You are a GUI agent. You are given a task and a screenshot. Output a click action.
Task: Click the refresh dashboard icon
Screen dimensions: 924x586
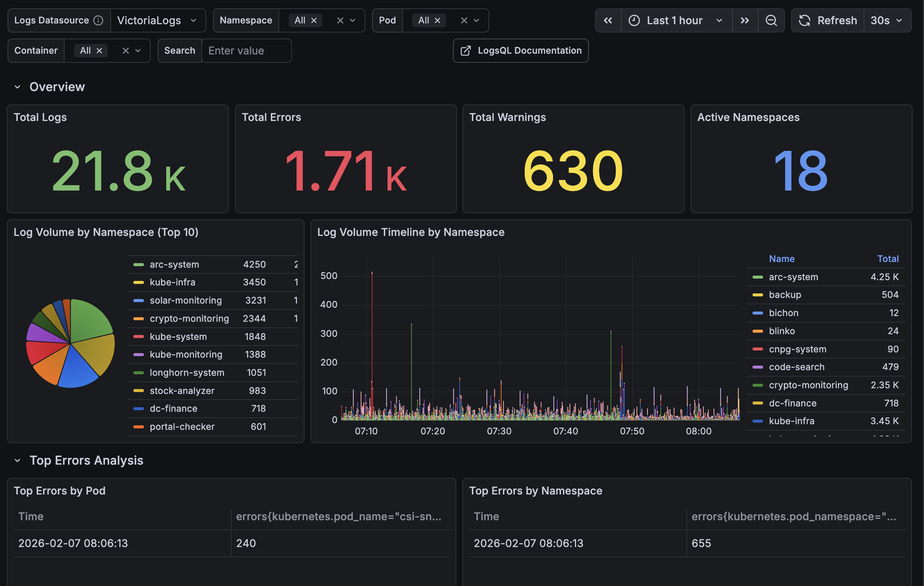coord(805,20)
